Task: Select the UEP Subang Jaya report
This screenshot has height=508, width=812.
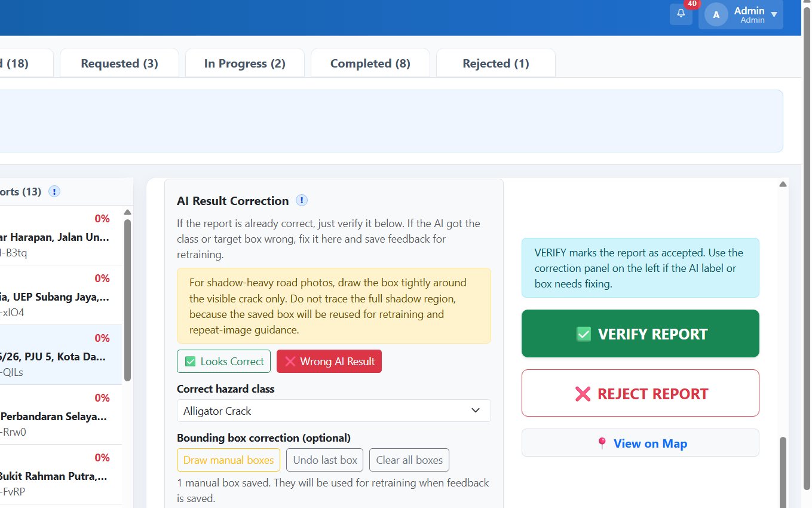Action: coord(61,295)
